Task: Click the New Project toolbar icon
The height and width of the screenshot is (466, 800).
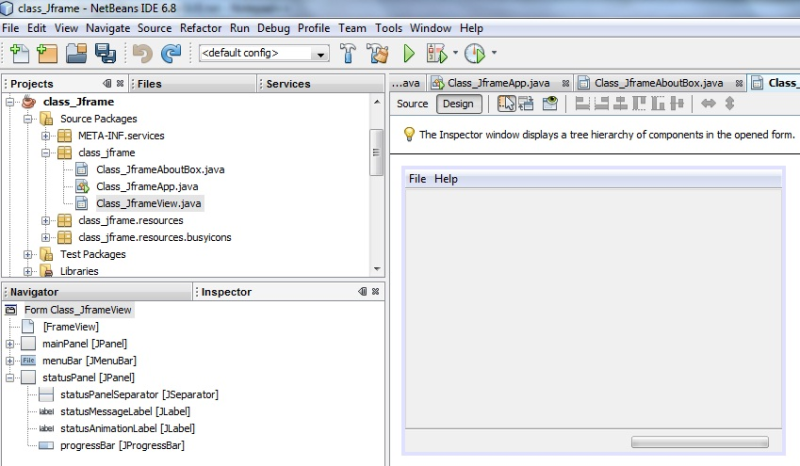Action: coord(47,53)
